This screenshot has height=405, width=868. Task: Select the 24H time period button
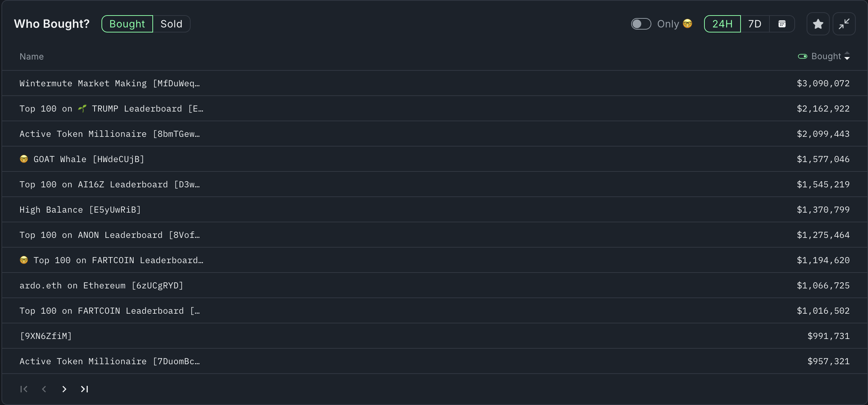pos(721,24)
